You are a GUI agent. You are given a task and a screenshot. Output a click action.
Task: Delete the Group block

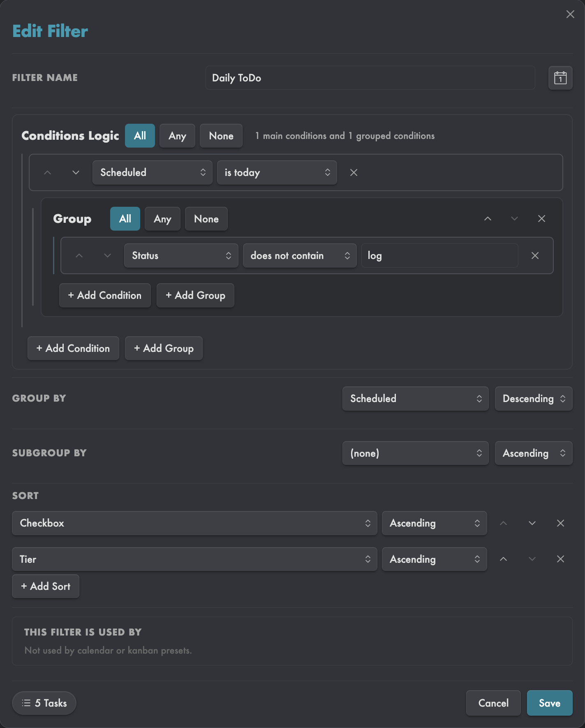coord(541,219)
